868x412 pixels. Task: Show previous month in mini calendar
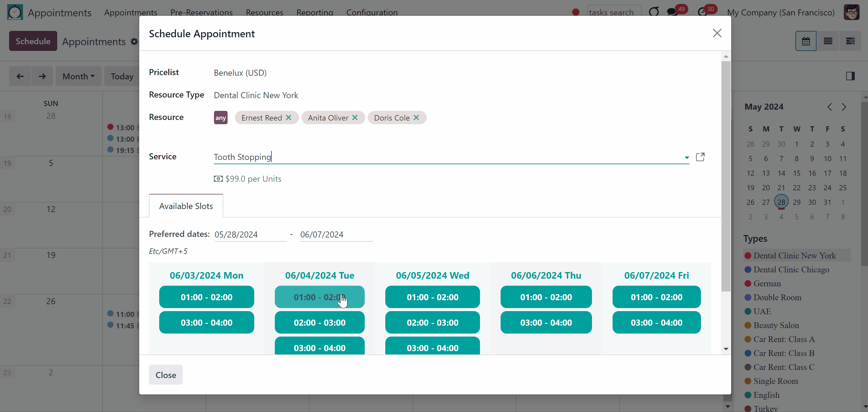pyautogui.click(x=830, y=107)
